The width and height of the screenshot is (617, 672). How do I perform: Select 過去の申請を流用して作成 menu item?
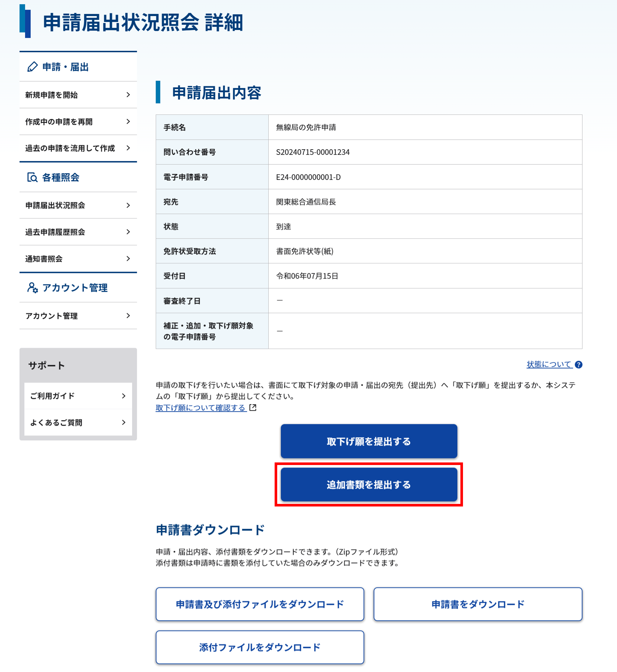pyautogui.click(x=78, y=148)
